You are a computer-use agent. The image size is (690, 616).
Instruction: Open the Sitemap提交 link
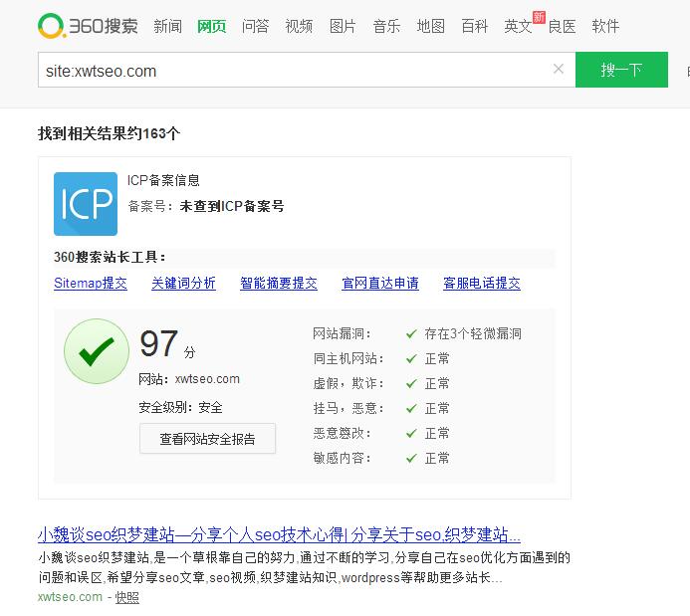pos(91,284)
